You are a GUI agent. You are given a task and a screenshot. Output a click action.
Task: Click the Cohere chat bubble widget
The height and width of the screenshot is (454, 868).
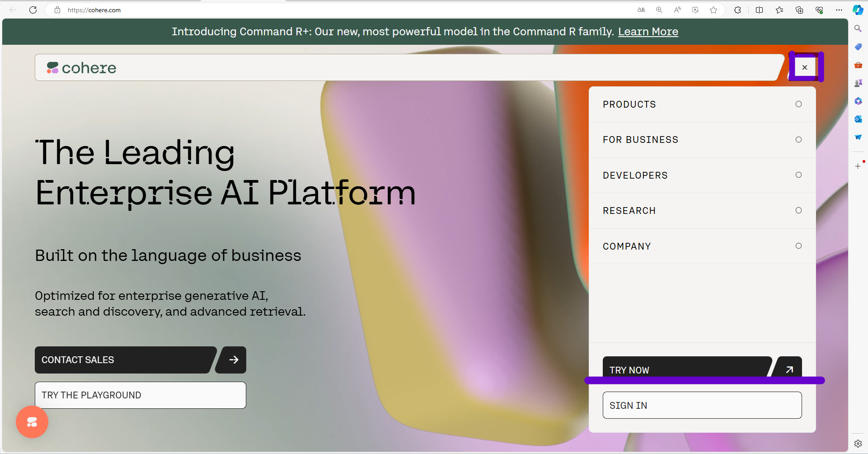point(32,422)
